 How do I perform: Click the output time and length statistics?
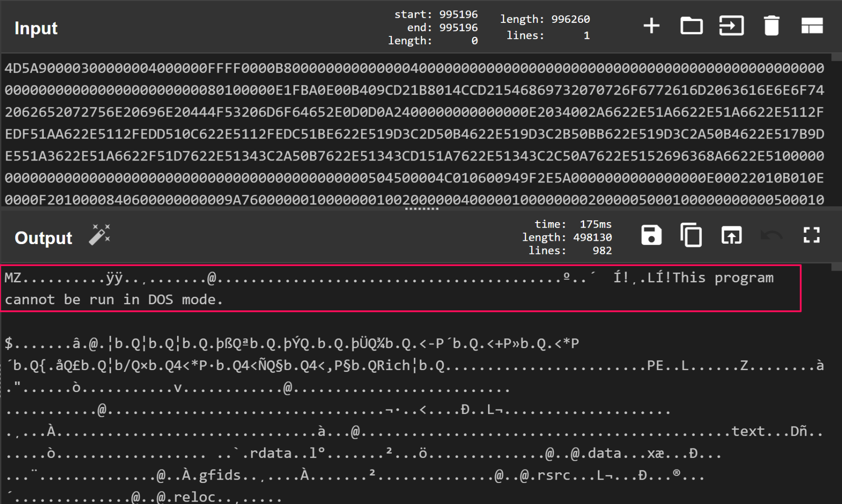click(567, 237)
